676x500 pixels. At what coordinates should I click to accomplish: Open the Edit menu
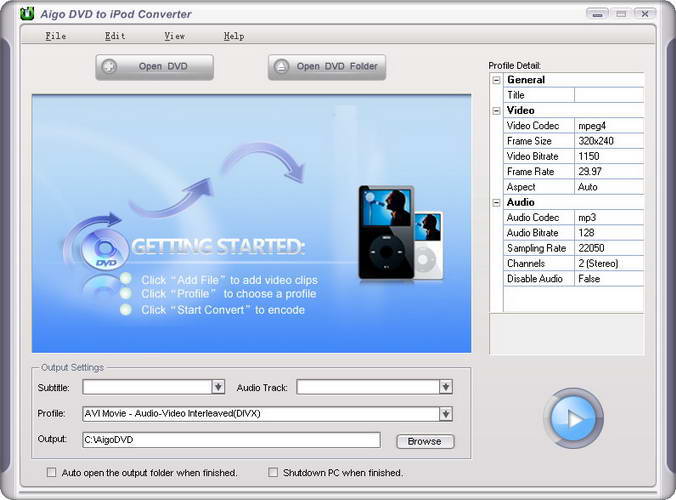coord(115,36)
